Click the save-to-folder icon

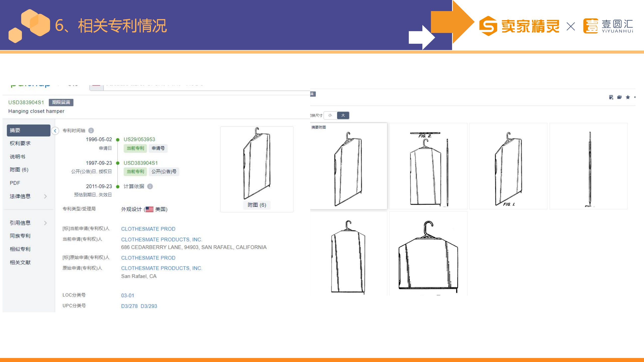click(x=619, y=97)
